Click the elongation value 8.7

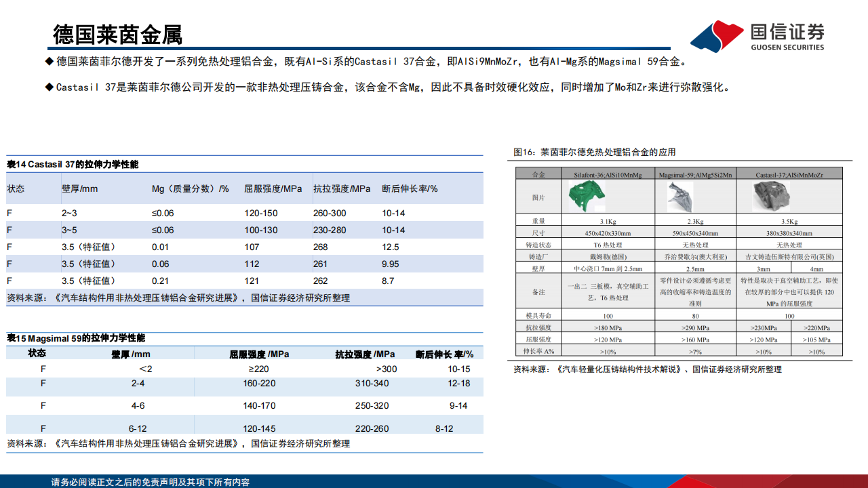pos(388,281)
